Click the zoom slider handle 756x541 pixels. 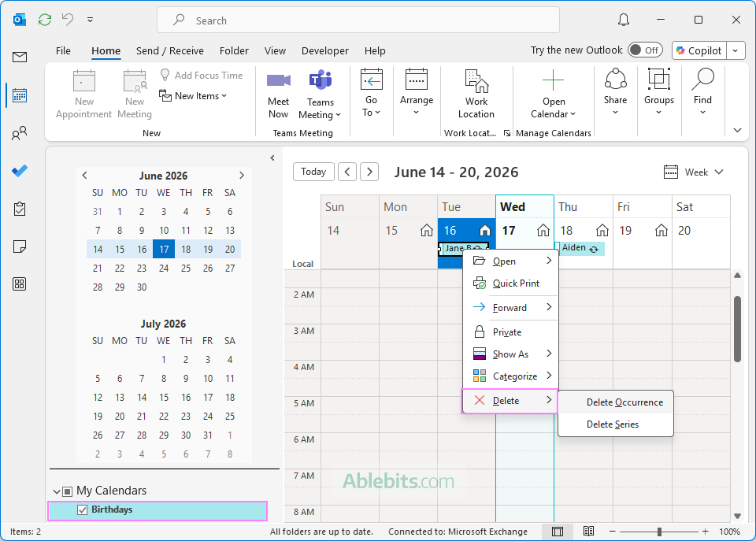659,532
